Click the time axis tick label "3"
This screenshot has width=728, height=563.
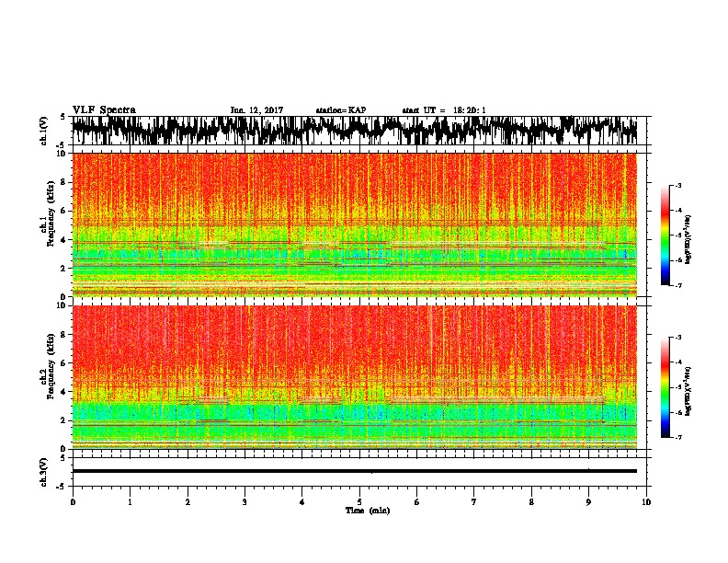245,502
